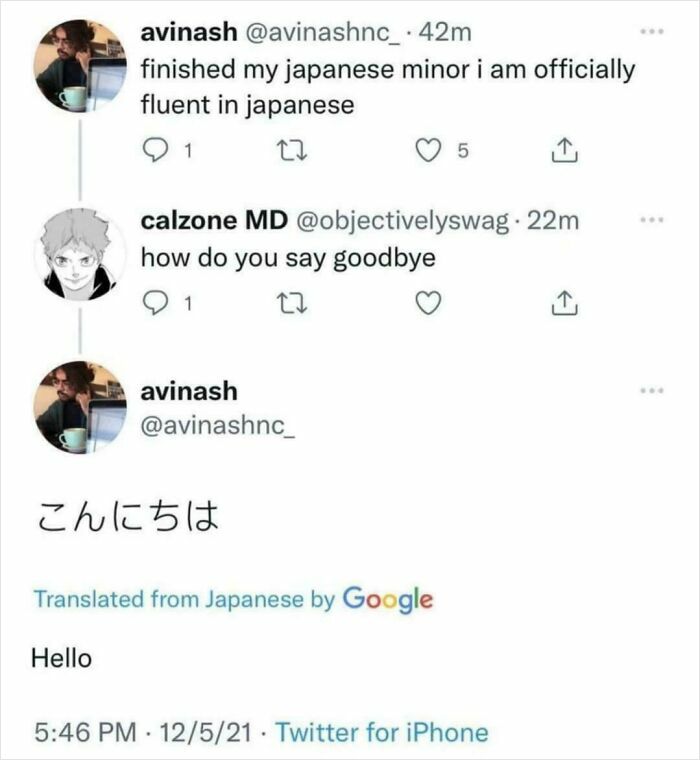
Task: Click Translated from Japanese by Google
Action: 233,599
